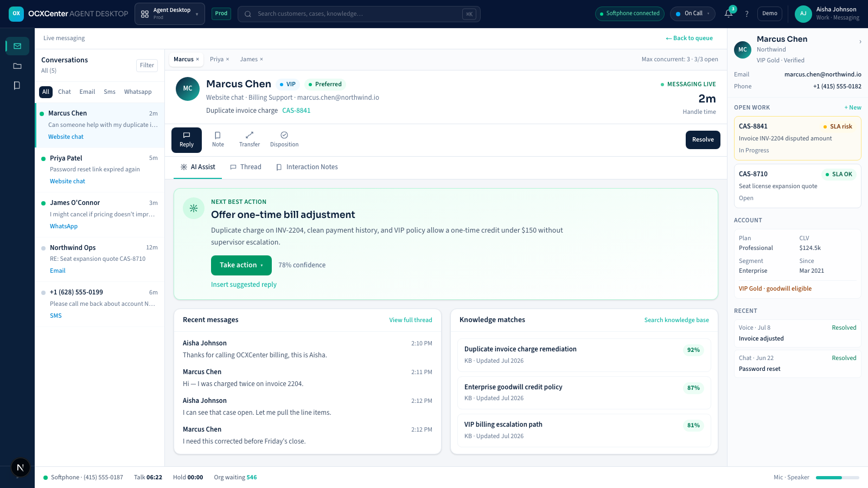Open the folder sidebar icon
The height and width of the screenshot is (488, 868).
tap(17, 66)
